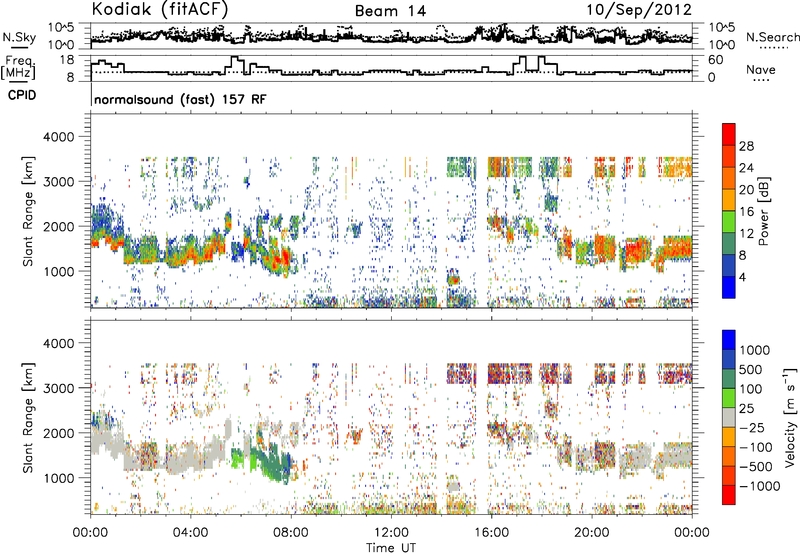Click the red bottom of velocity color bar
This screenshot has height=554, width=800.
coord(729,495)
